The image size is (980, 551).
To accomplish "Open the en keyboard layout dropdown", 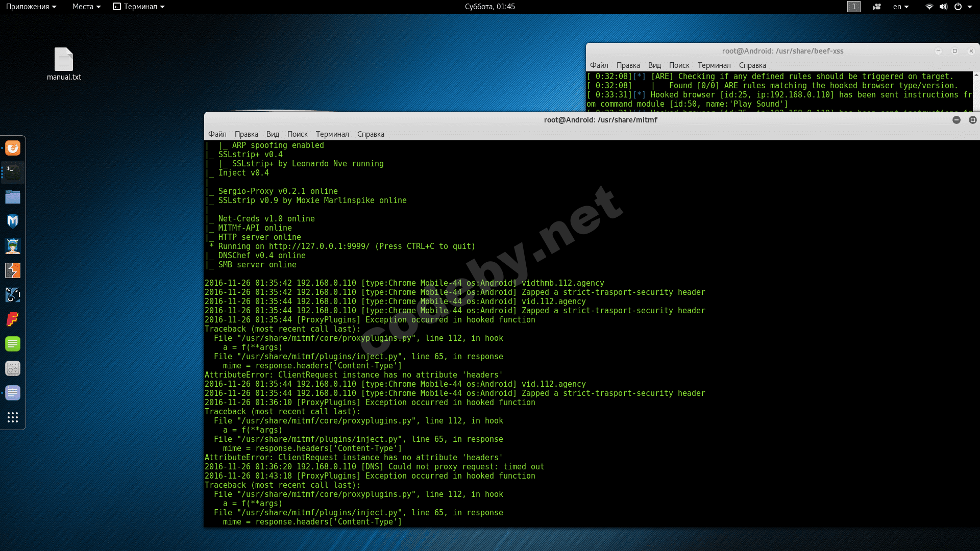I will pyautogui.click(x=900, y=7).
